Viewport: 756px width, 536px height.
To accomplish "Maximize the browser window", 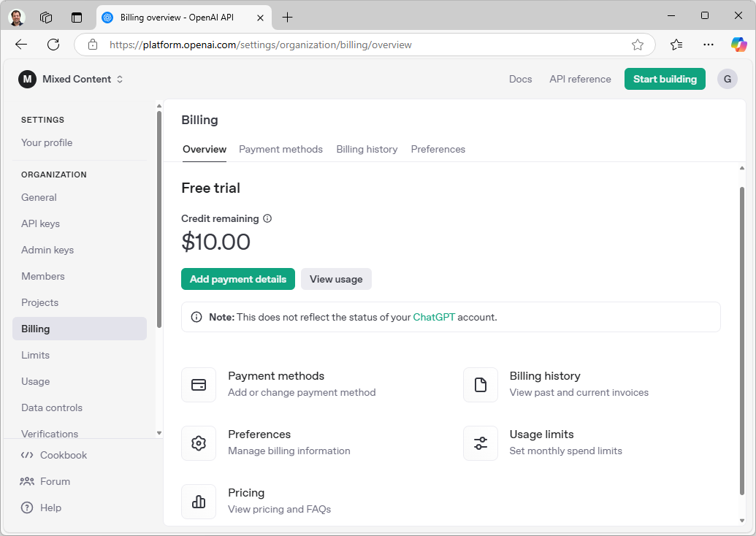I will click(x=704, y=16).
